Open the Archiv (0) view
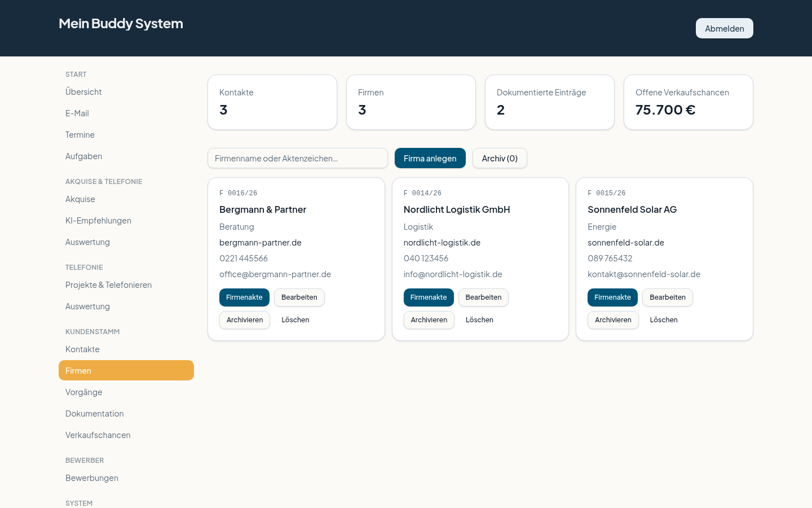This screenshot has height=508, width=812. coord(500,158)
